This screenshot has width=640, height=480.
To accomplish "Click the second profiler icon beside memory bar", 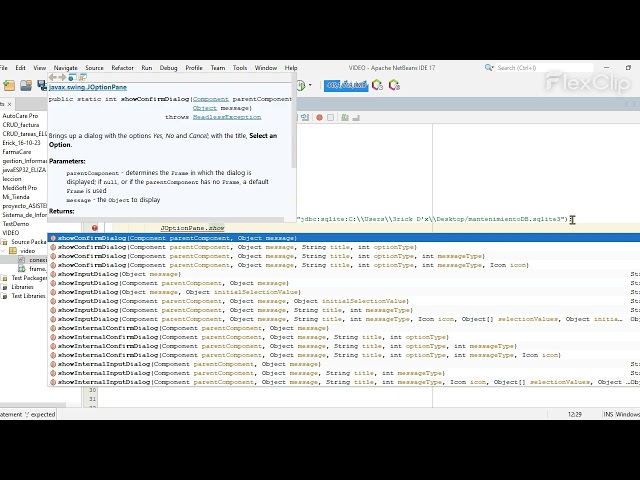I will point(394,85).
